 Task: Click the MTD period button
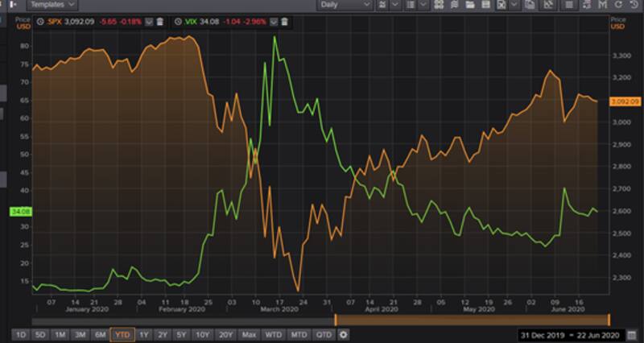click(299, 334)
